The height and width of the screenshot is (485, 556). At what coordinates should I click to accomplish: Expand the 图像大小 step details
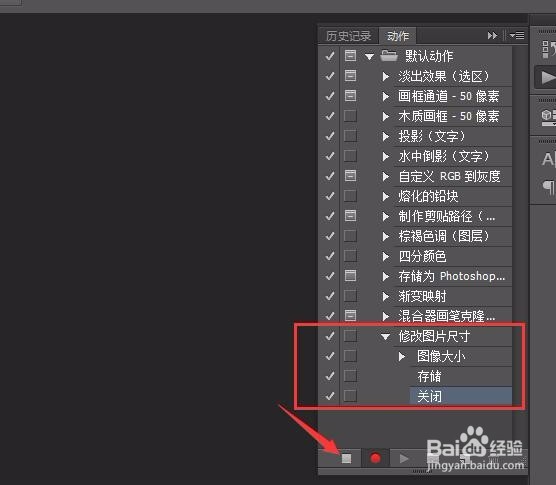[402, 356]
